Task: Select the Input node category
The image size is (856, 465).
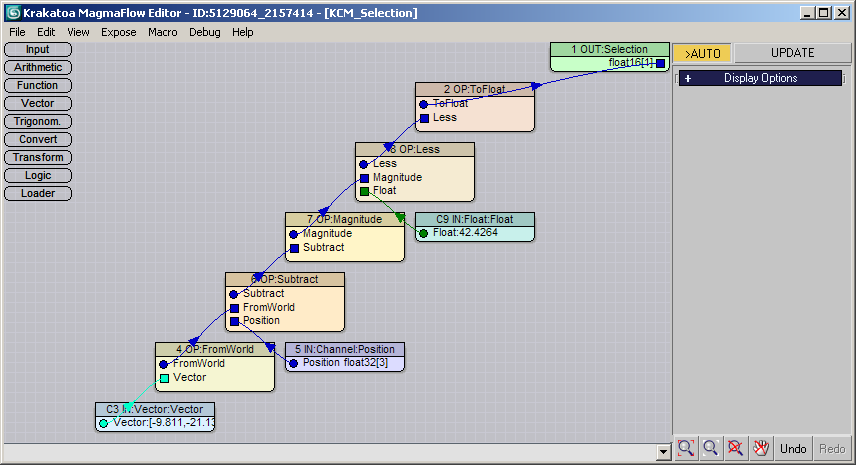Action: coord(38,50)
